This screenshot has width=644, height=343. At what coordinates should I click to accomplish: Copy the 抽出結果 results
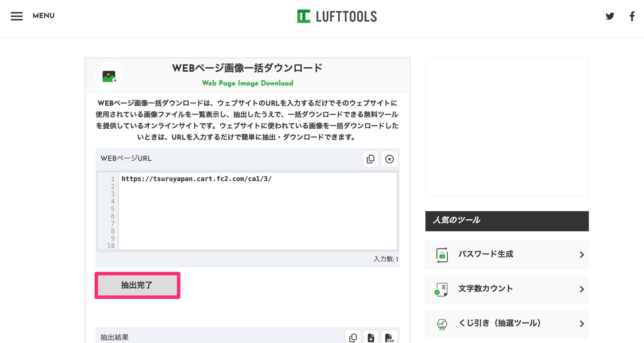pyautogui.click(x=353, y=337)
